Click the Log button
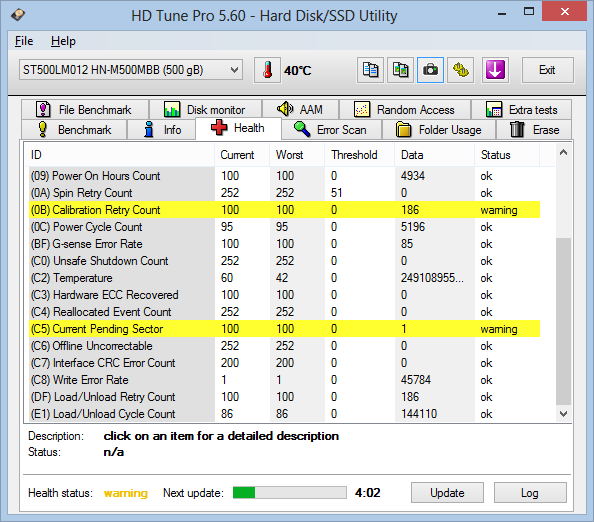The height and width of the screenshot is (522, 594). coord(530,492)
